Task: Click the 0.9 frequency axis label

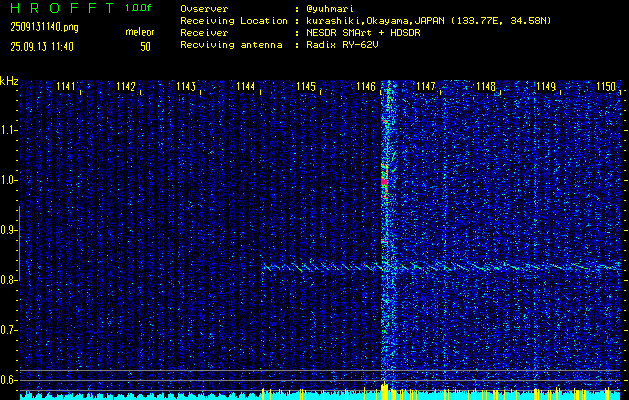Action: click(8, 230)
